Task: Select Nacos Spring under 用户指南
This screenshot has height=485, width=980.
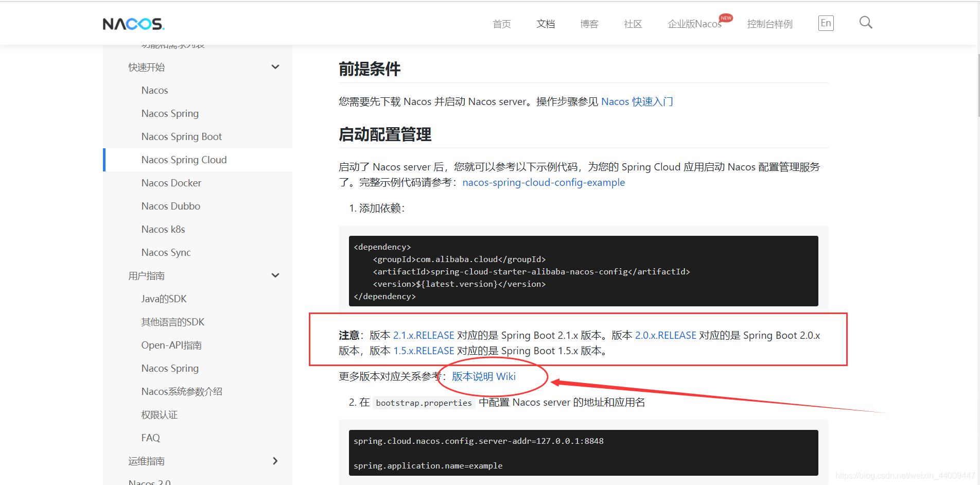Action: [x=170, y=368]
